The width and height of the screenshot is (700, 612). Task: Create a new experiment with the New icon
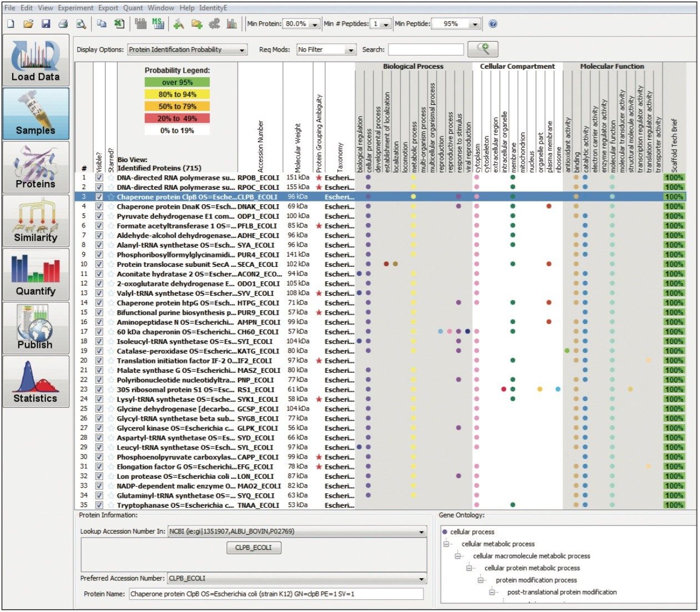[x=11, y=24]
